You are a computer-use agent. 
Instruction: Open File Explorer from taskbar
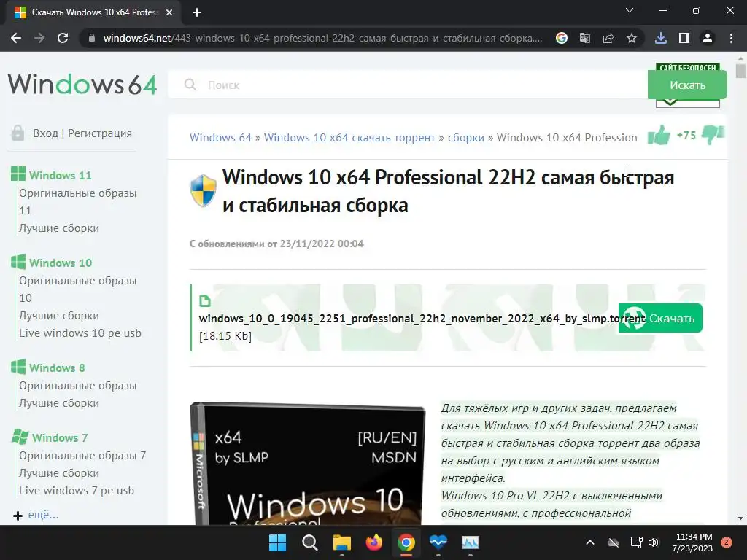(341, 542)
